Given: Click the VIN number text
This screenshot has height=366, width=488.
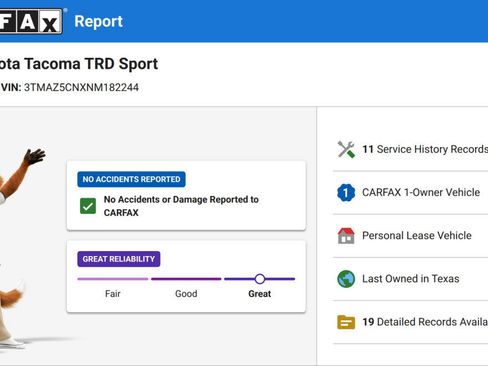Looking at the screenshot, I should point(81,87).
